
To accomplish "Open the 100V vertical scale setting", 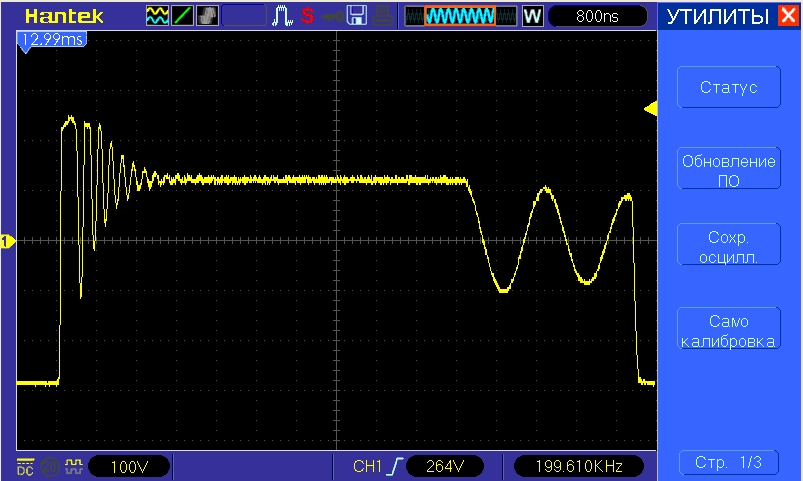I will coord(128,466).
